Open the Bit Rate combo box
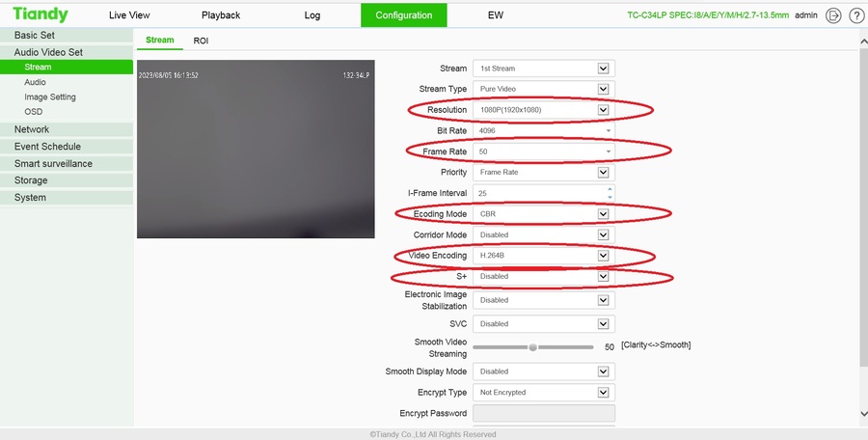 tap(544, 131)
